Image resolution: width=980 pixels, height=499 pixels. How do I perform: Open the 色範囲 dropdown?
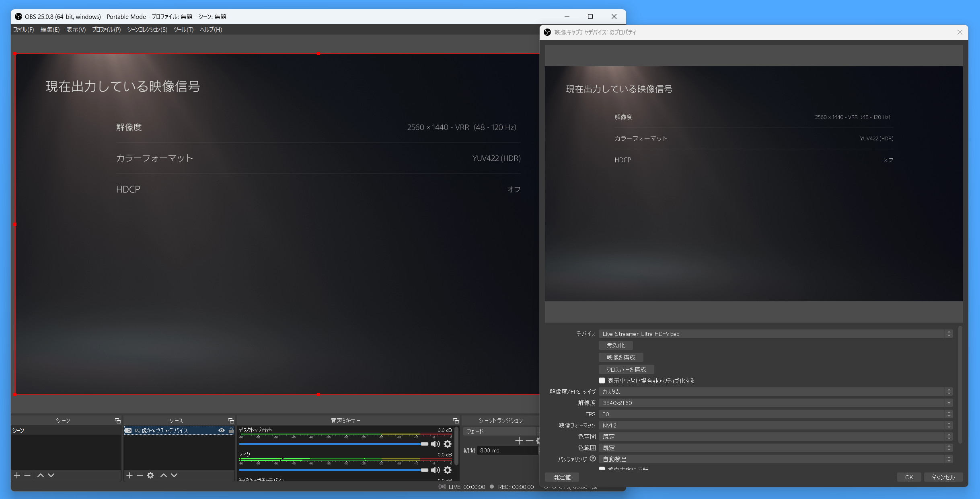pos(776,448)
